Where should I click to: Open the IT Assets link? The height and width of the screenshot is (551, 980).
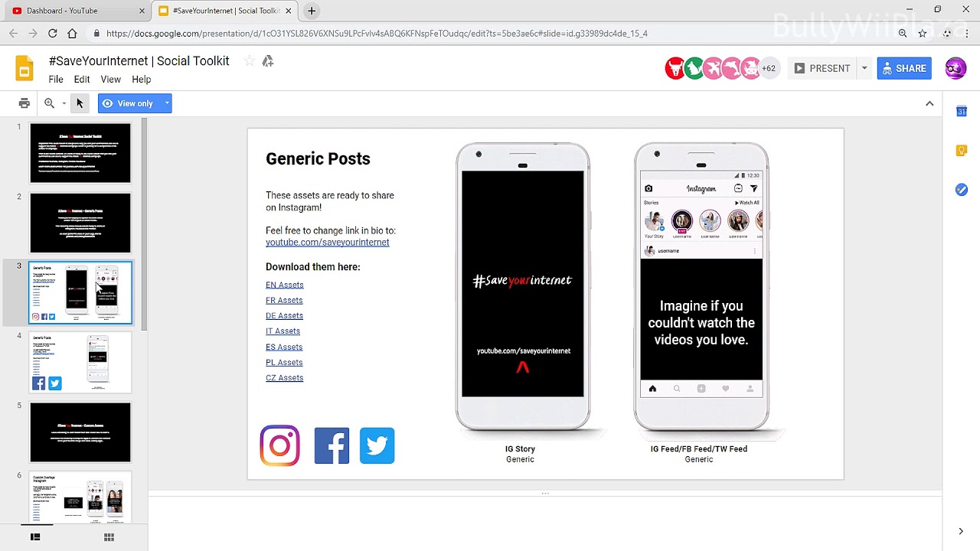pyautogui.click(x=283, y=331)
